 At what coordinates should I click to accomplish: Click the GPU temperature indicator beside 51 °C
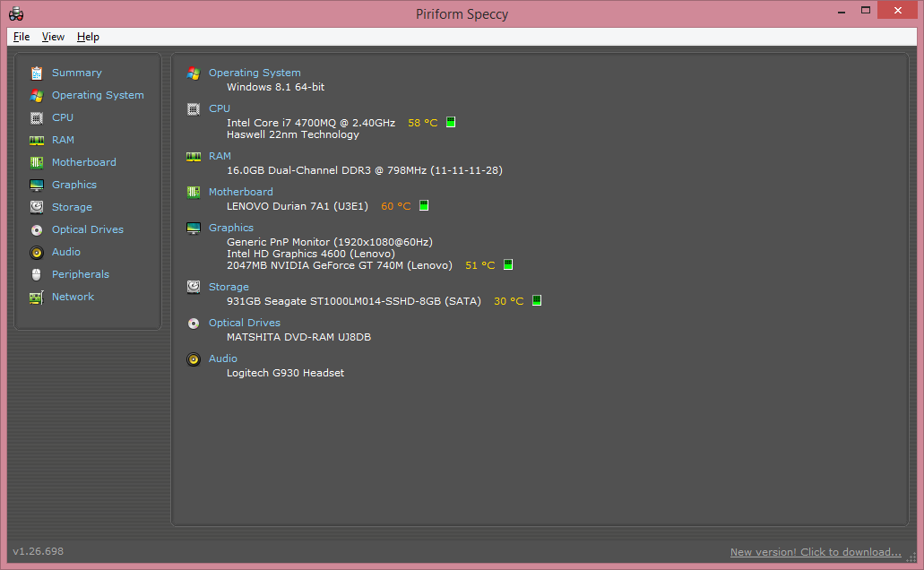(x=508, y=264)
